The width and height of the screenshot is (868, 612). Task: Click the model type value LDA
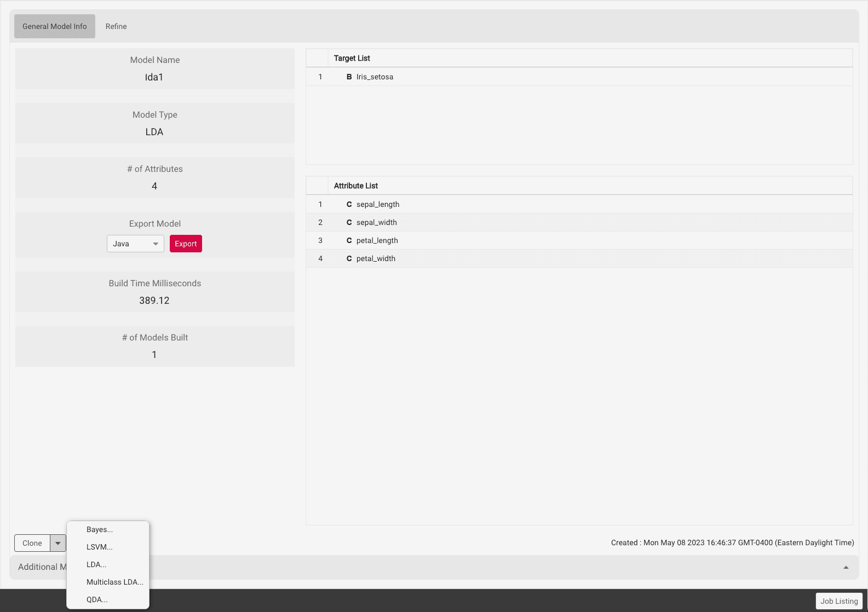[154, 132]
